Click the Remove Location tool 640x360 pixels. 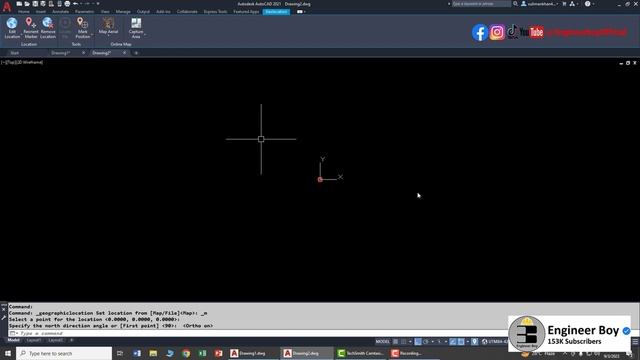(x=48, y=28)
